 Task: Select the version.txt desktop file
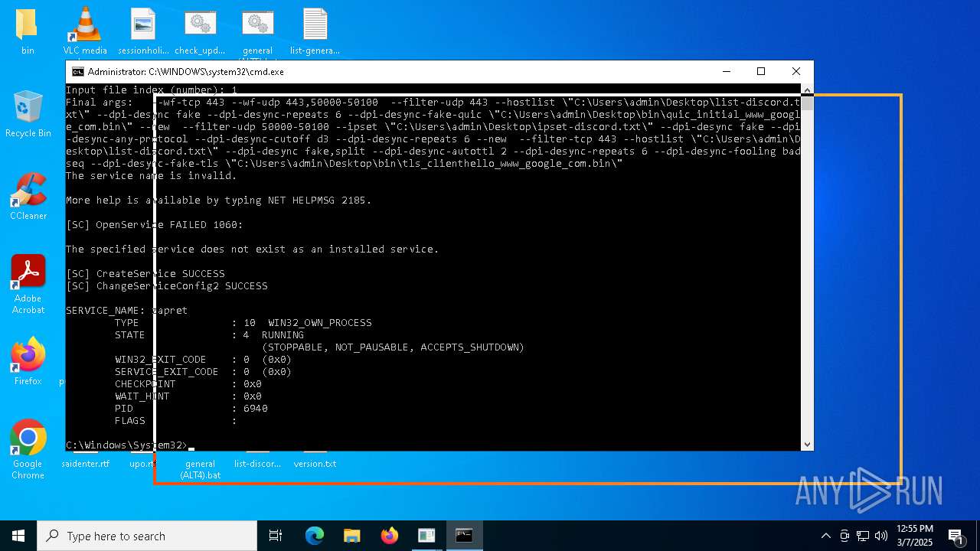pyautogui.click(x=315, y=462)
